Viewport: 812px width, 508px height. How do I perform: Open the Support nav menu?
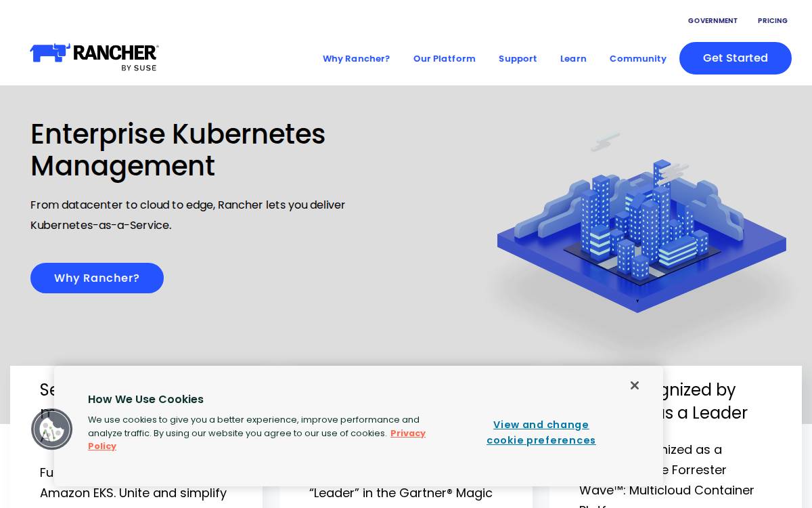coord(518,59)
